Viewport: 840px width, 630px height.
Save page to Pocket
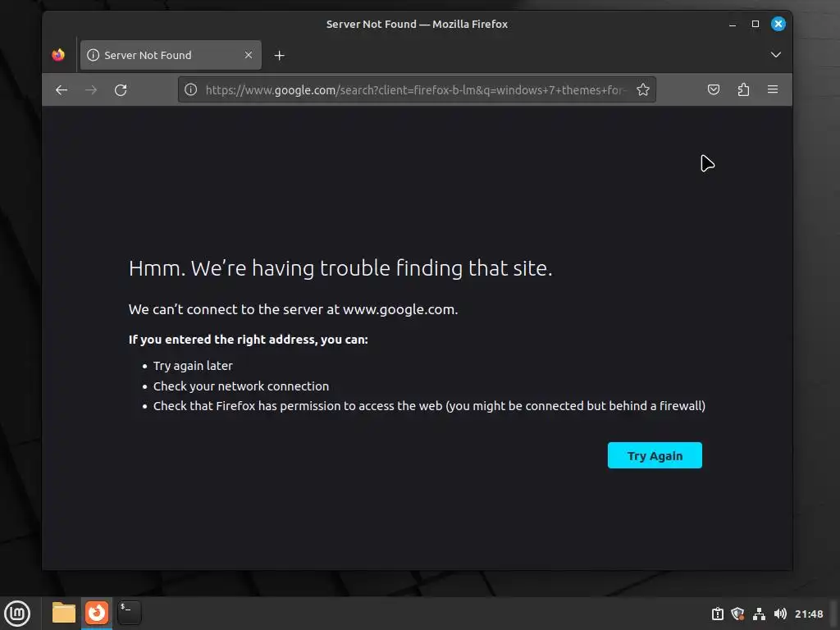pyautogui.click(x=714, y=89)
